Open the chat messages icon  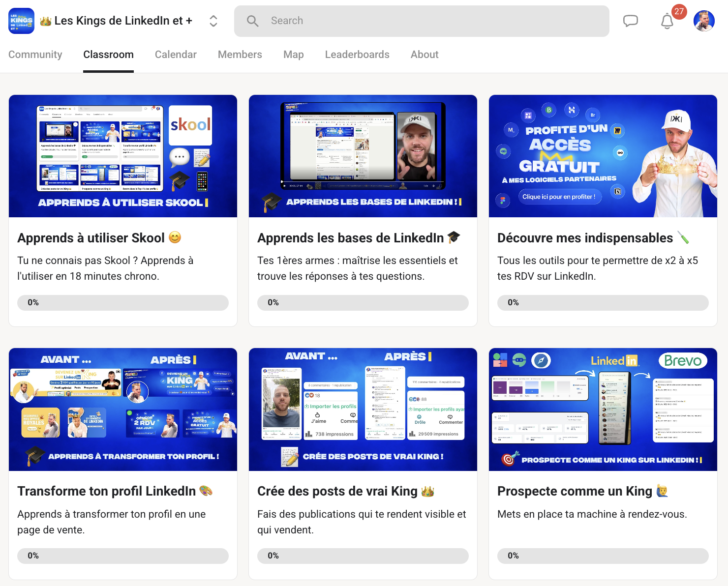630,21
